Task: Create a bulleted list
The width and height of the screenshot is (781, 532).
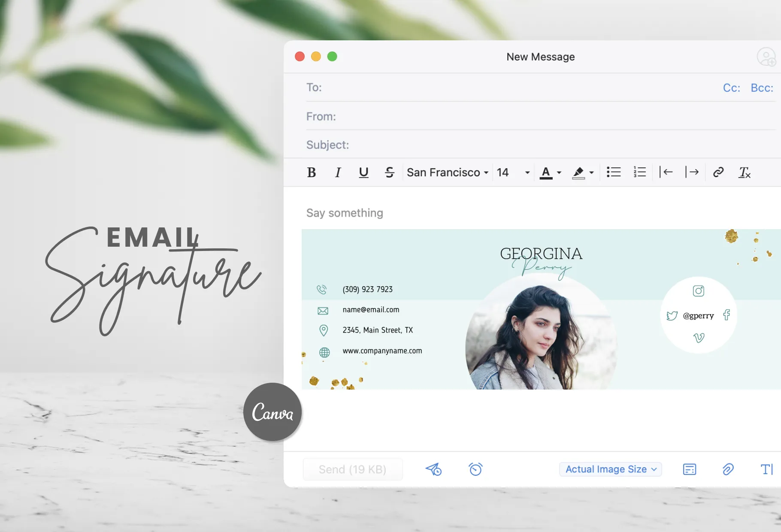Action: (x=613, y=172)
